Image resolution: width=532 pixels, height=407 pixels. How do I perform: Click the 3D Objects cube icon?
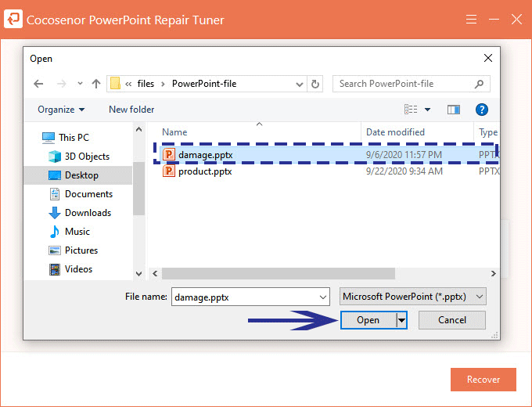(x=54, y=156)
